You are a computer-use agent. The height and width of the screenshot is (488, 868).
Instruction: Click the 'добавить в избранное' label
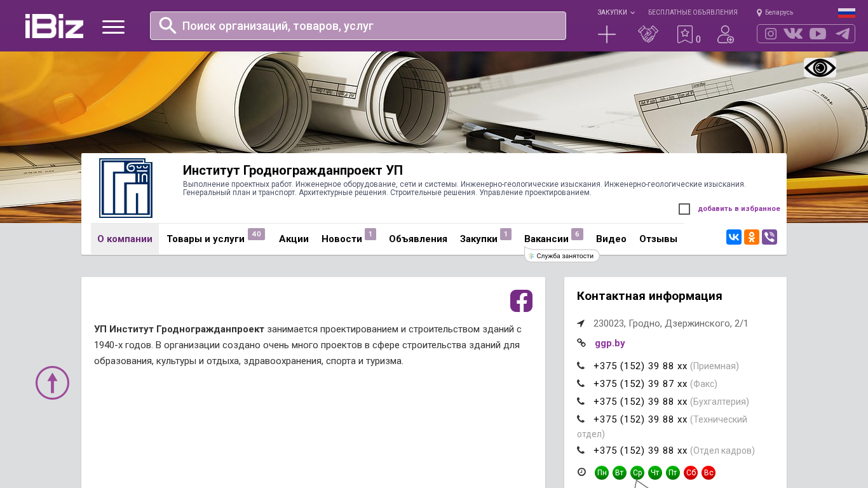pos(739,209)
